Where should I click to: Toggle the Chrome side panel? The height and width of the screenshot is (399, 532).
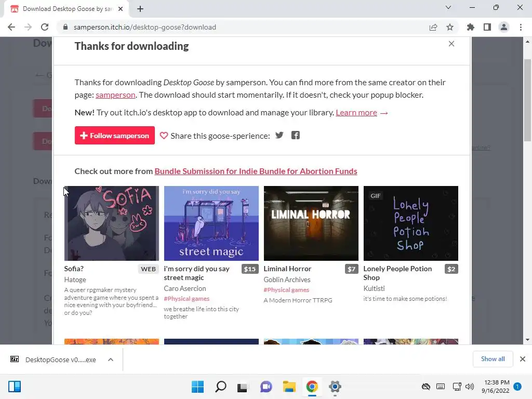487,27
